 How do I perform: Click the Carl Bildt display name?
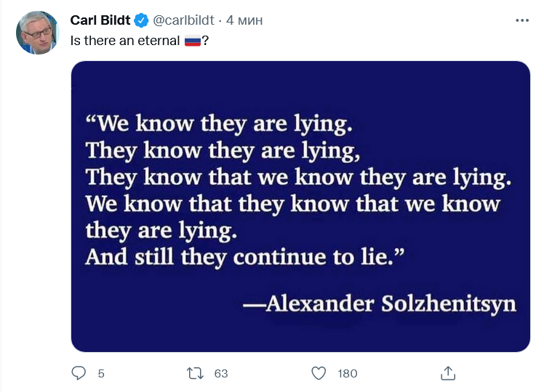[x=100, y=20]
